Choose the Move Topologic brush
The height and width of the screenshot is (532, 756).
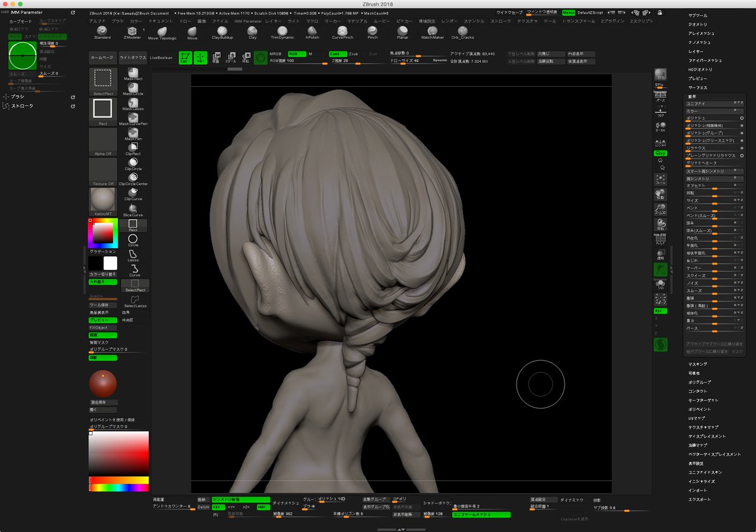click(162, 33)
